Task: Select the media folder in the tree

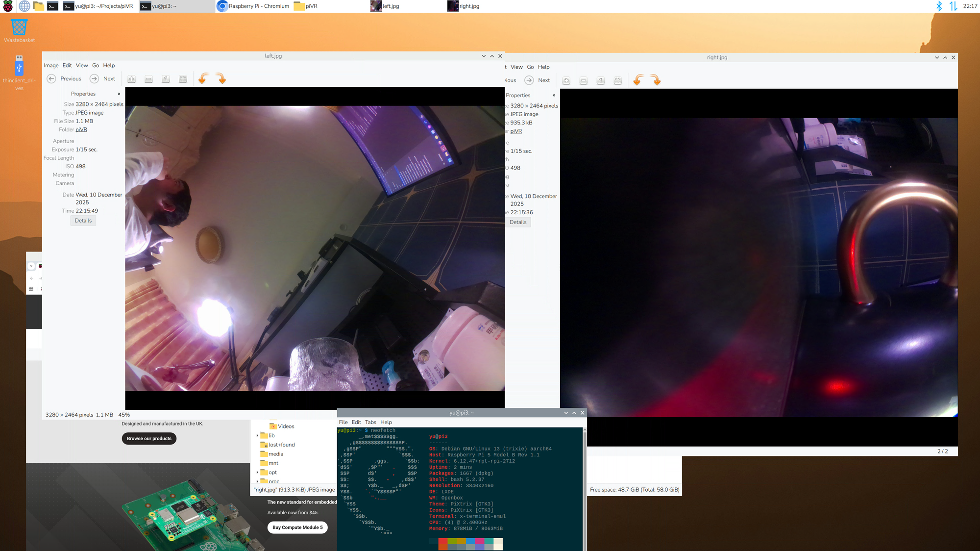Action: [x=275, y=454]
